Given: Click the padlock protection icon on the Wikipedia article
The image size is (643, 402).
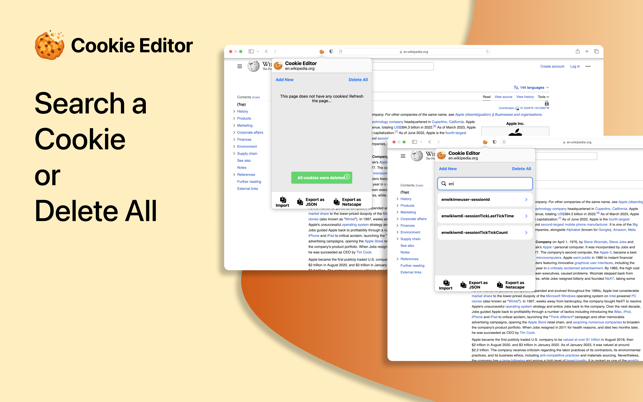Looking at the screenshot, I should click(x=547, y=103).
